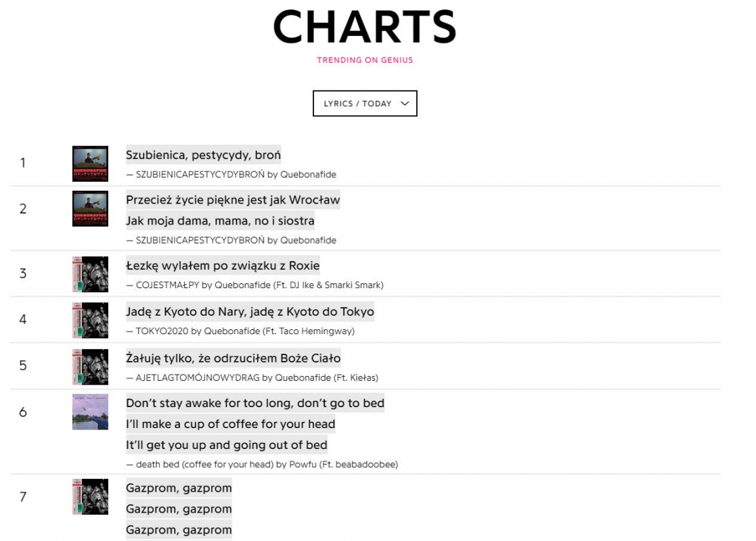The width and height of the screenshot is (756, 541).
Task: Click the "Trending on Genius" subtitle
Action: click(x=365, y=60)
